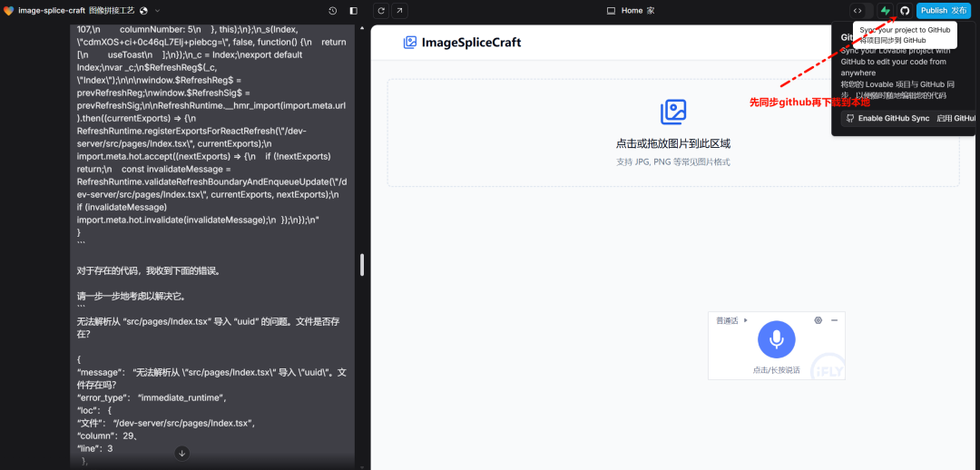Screen dimensions: 980x470
Task: Open the preview in a new tab
Action: pos(399,11)
